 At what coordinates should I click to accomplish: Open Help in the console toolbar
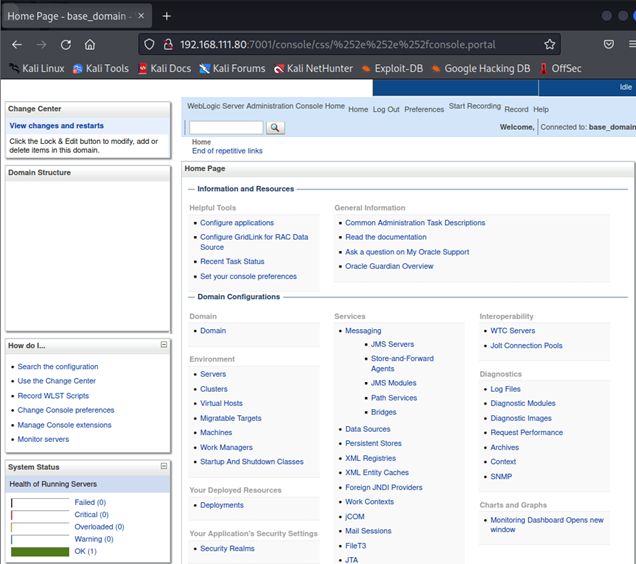pos(541,110)
